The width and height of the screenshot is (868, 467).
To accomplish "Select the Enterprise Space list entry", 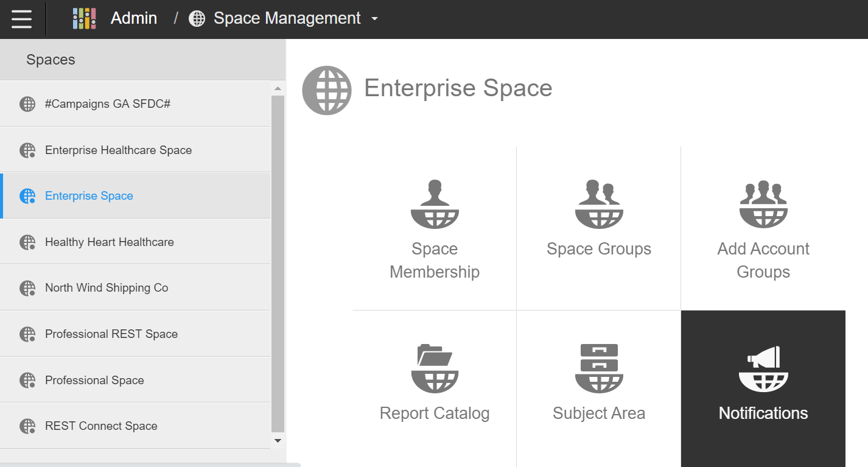I will coord(135,195).
